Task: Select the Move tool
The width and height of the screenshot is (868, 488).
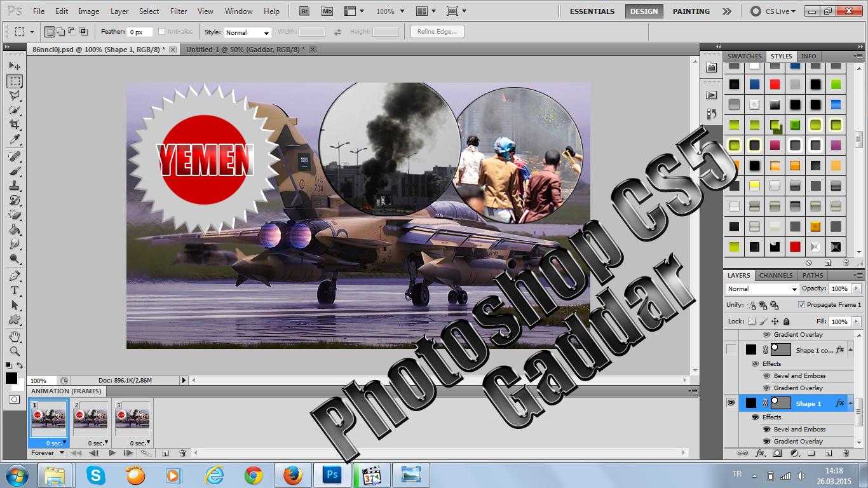Action: (x=15, y=66)
